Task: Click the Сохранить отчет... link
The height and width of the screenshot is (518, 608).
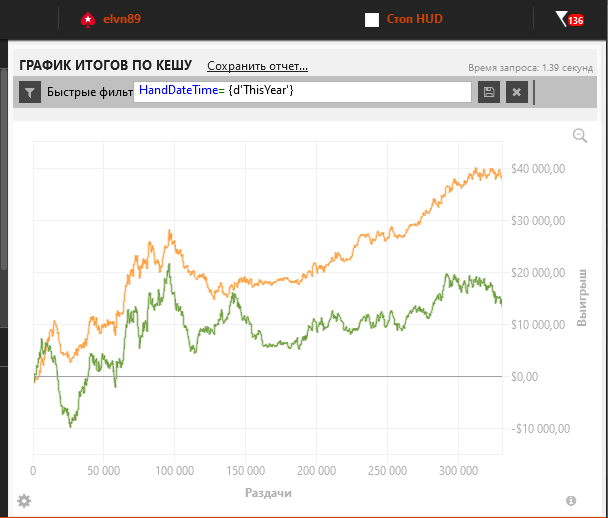Action: (x=257, y=66)
